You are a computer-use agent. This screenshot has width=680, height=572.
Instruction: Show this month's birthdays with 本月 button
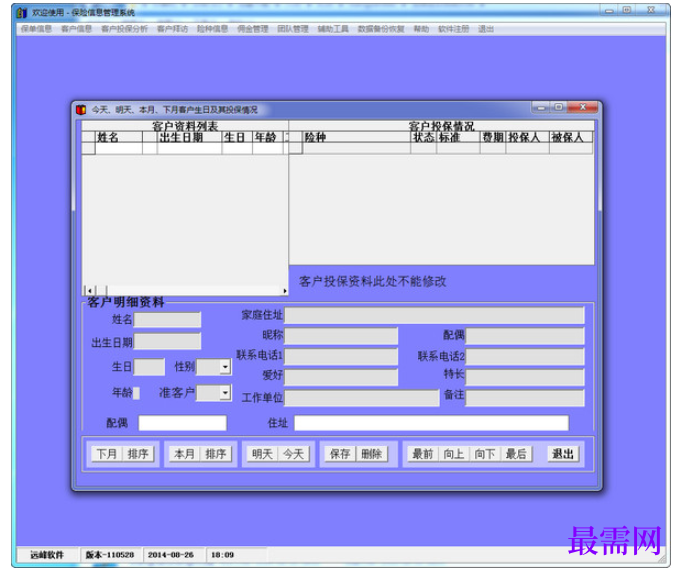click(x=184, y=454)
